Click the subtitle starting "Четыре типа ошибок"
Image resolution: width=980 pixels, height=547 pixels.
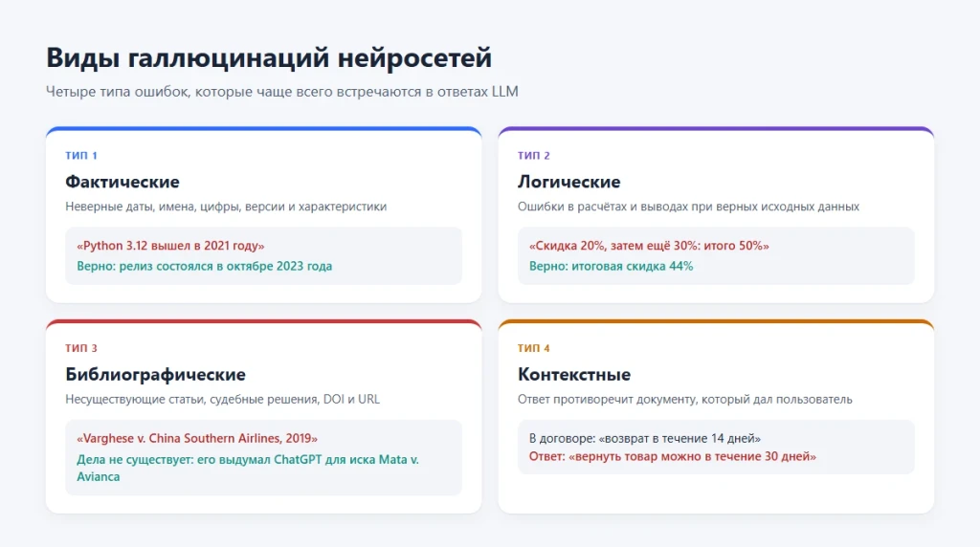click(282, 92)
